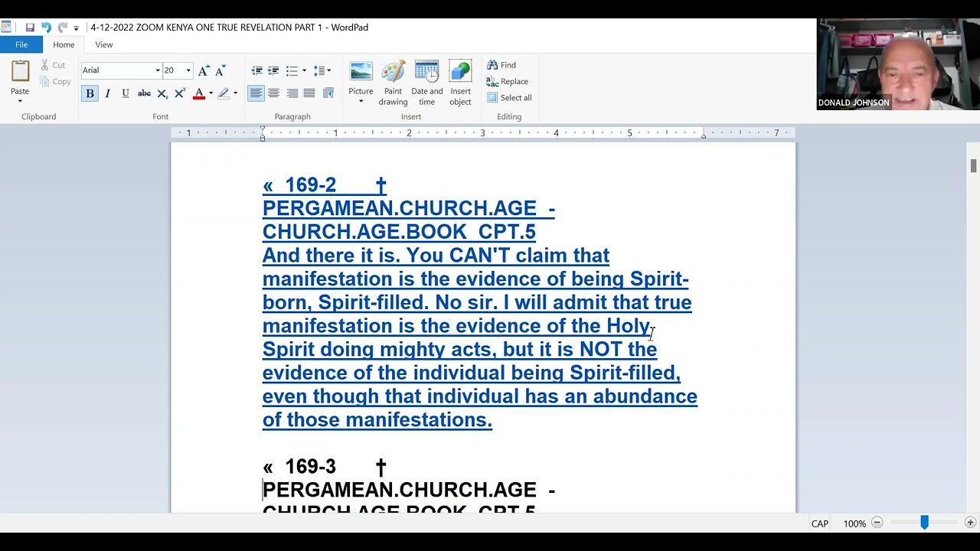Toggle Subscript formatting
Viewport: 980px width, 551px height.
click(x=162, y=93)
